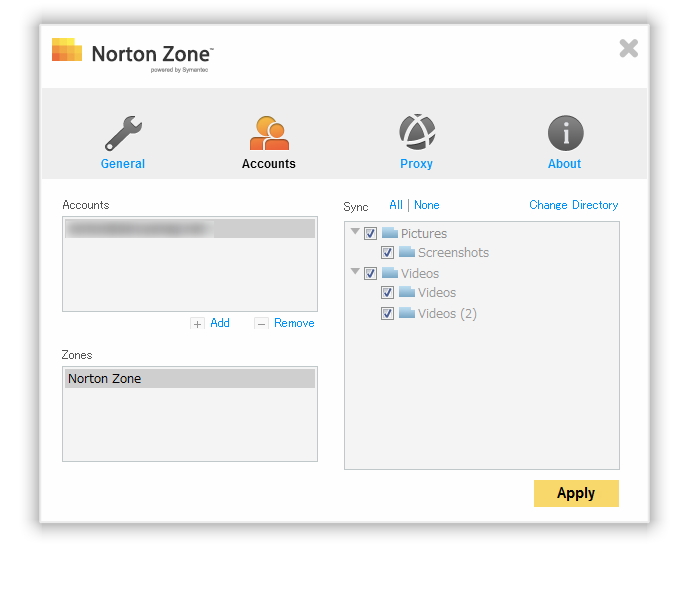Switch to the Proxy tab label
The width and height of the screenshot is (690, 600).
[x=416, y=164]
